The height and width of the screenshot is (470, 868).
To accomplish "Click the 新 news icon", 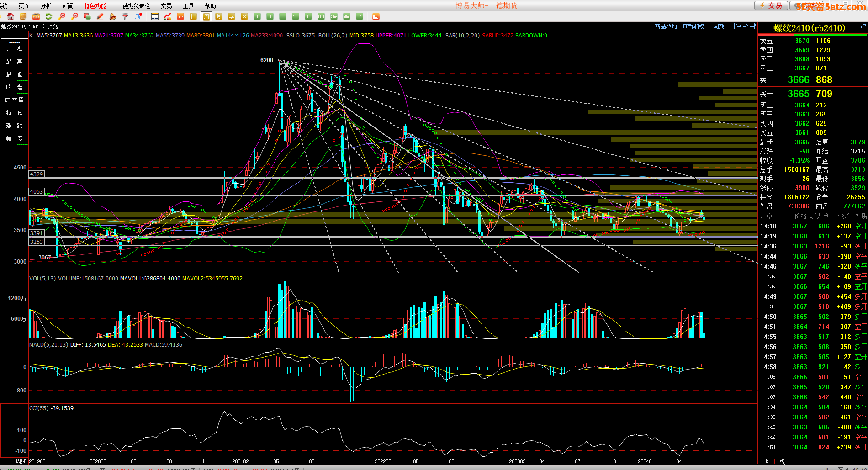I will pos(138,16).
